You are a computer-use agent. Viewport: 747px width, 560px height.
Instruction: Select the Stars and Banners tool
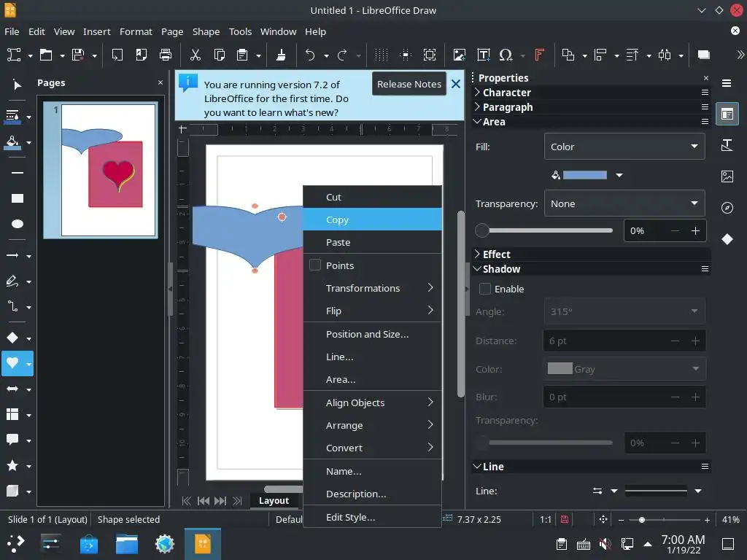tap(13, 465)
